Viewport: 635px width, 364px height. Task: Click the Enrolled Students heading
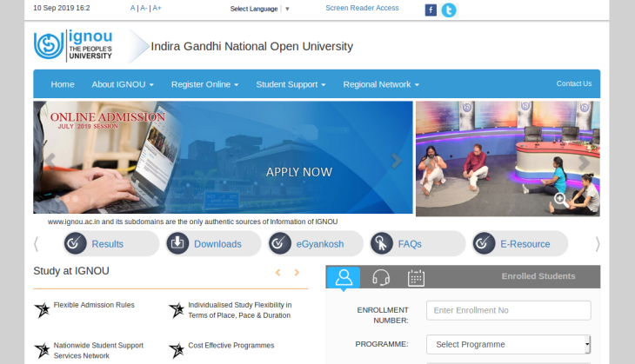(538, 276)
